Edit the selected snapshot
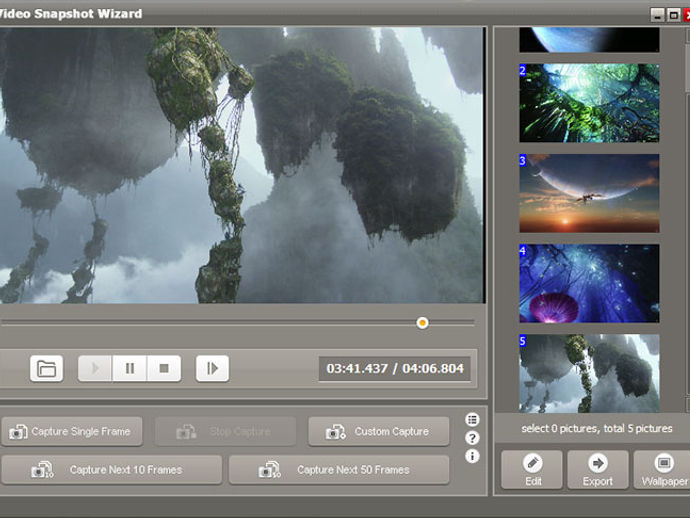Screen dimensions: 690x518 (532, 470)
